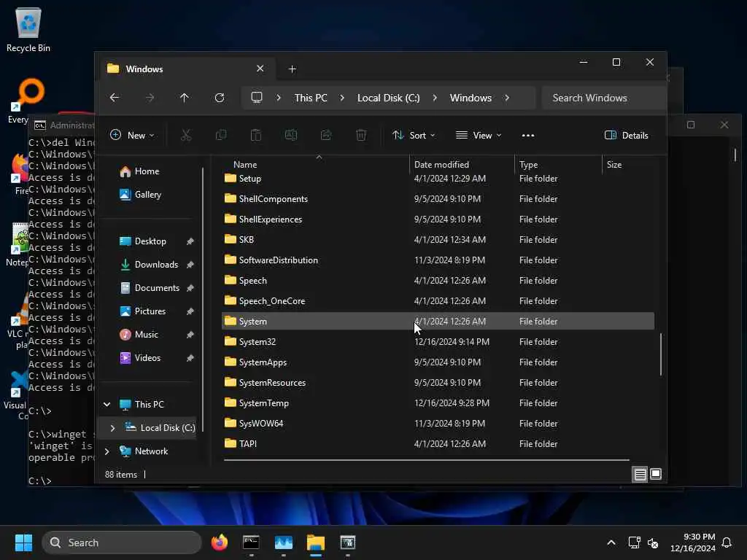Click the Delete trash icon
Screen dimensions: 747x560
point(361,135)
